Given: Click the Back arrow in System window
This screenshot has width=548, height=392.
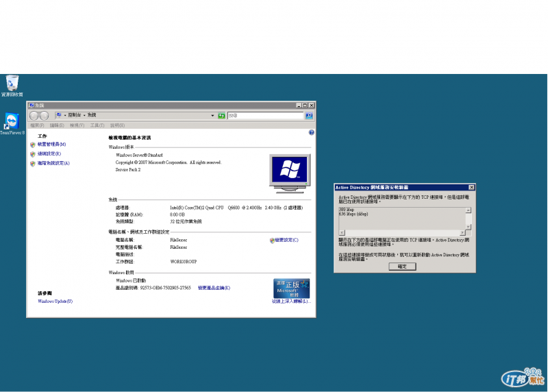Looking at the screenshot, I should coord(34,115).
